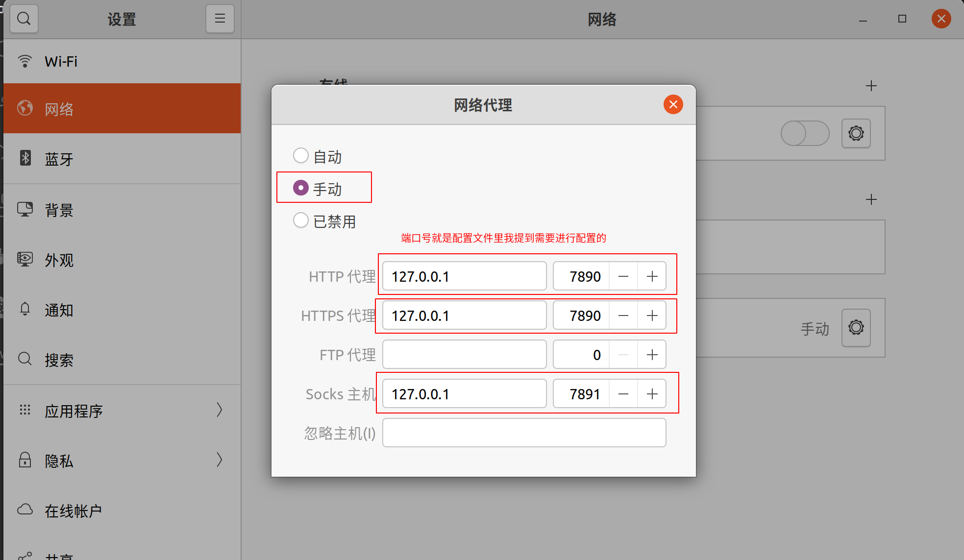Expand the Privacy (隐私) section
This screenshot has height=560, width=964.
[122, 461]
